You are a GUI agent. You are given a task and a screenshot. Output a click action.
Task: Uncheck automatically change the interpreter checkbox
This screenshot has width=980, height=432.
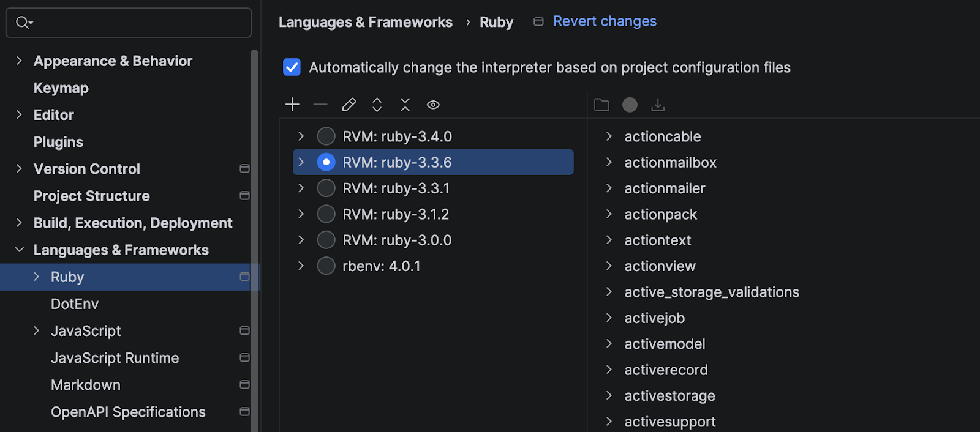click(292, 67)
